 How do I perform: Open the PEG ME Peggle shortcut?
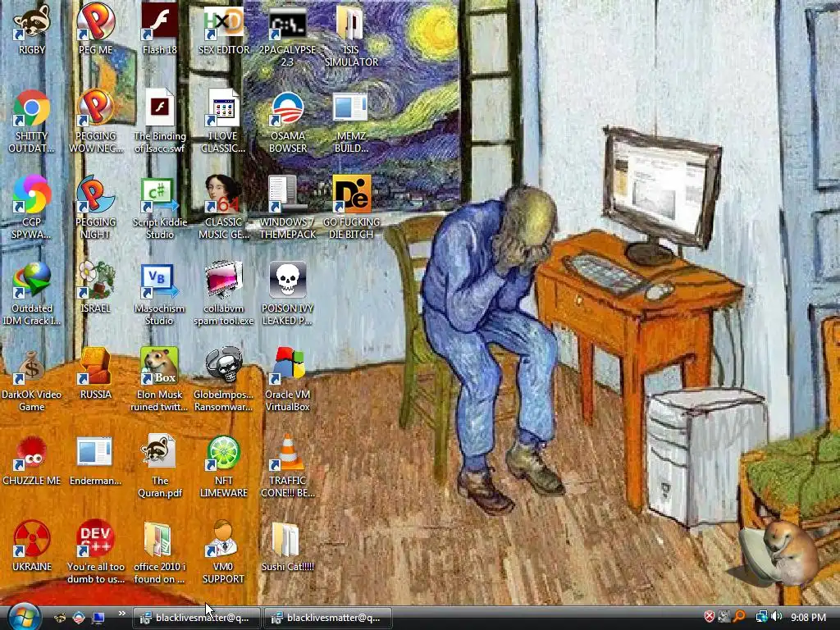[x=95, y=21]
